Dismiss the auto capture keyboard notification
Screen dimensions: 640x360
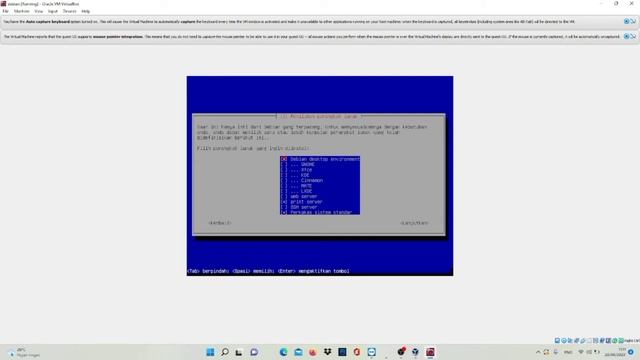(627, 21)
